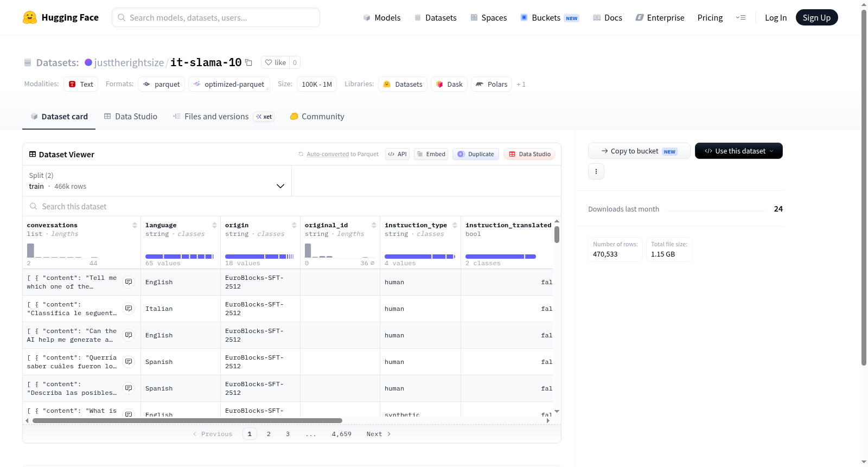868x467 pixels.
Task: Open the Pricing page
Action: (x=710, y=17)
